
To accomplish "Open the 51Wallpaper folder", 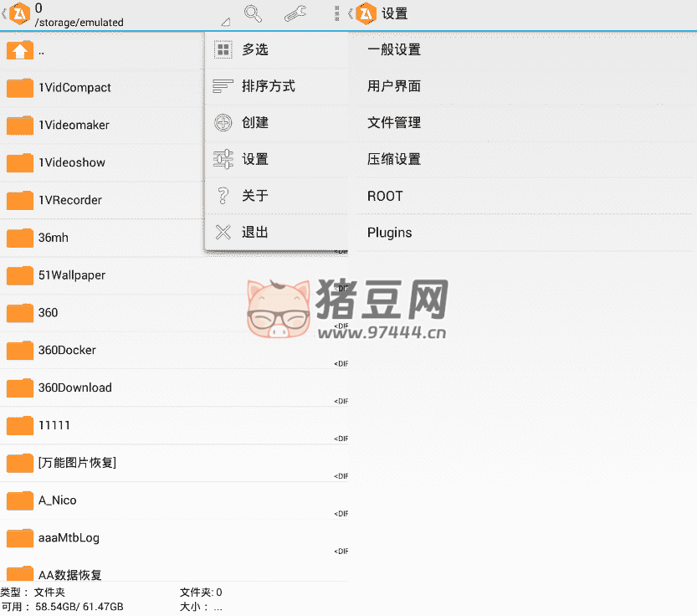I will coord(174,275).
